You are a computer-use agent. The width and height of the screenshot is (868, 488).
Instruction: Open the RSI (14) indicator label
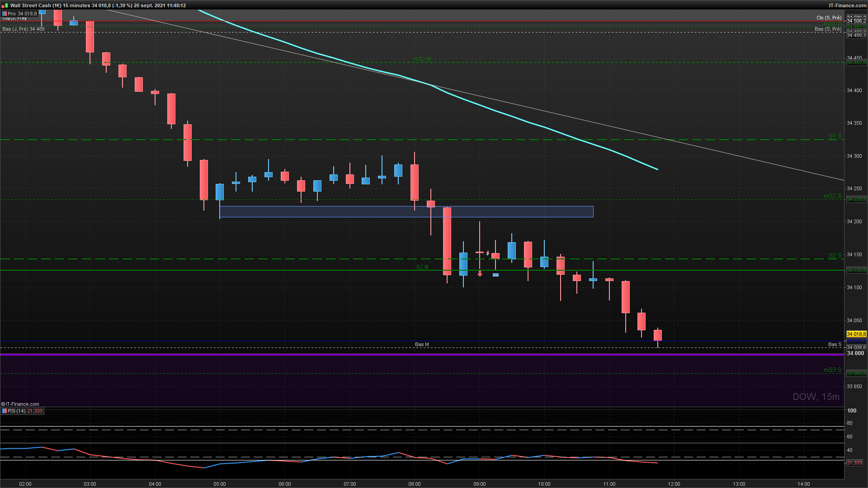[16, 411]
